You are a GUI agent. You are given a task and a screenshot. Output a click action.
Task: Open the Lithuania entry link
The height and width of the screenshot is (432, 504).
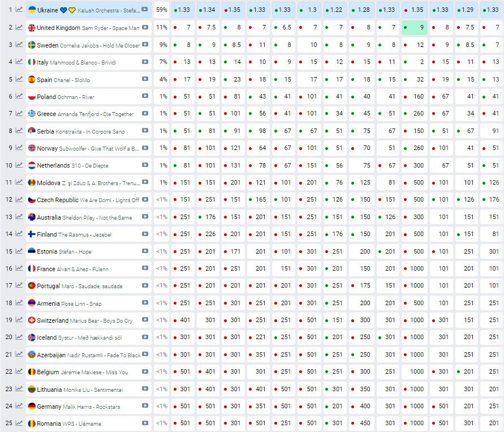point(49,389)
